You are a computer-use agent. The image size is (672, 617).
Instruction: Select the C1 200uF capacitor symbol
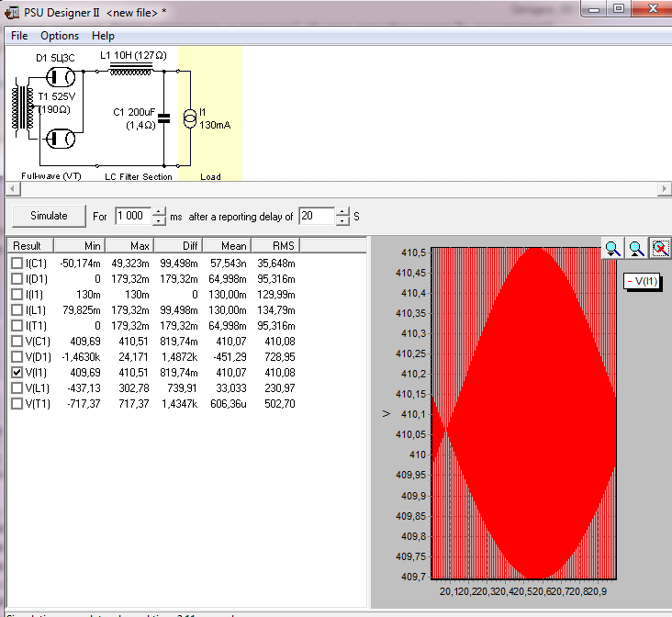tap(163, 118)
